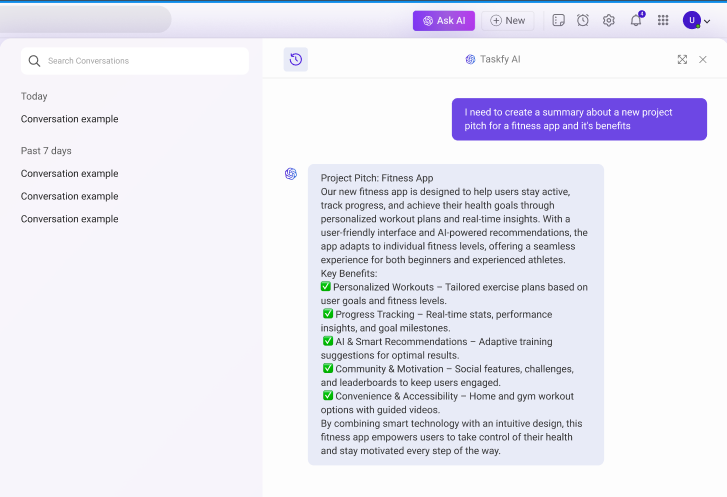Click the purple user message bubble
Viewport: 727px width, 497px height.
tap(579, 119)
